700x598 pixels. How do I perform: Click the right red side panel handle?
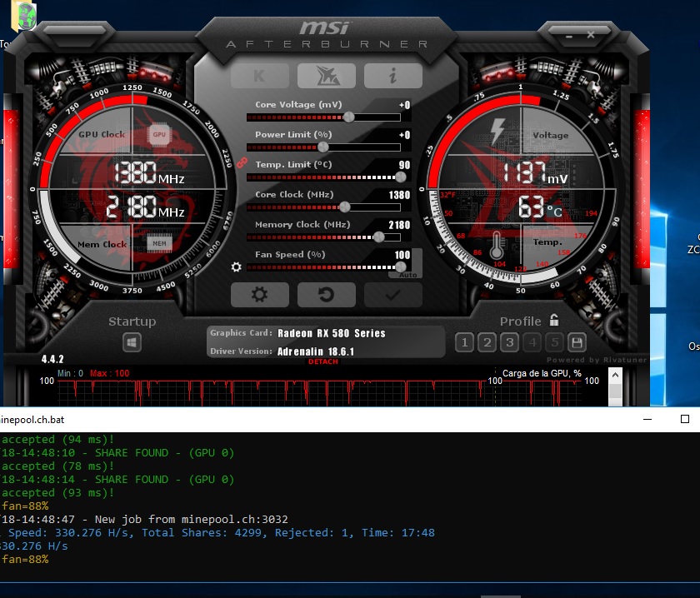(642, 188)
